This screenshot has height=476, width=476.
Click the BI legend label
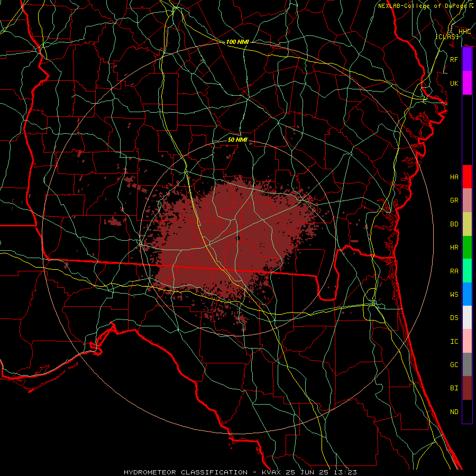click(454, 388)
